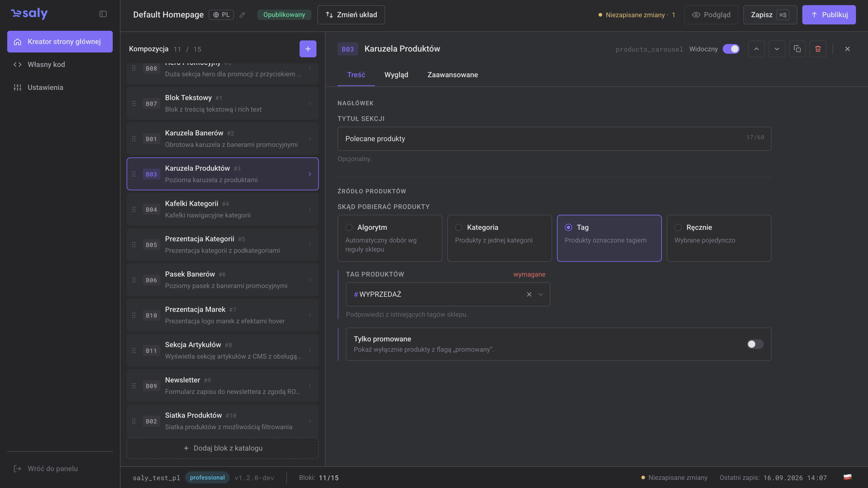This screenshot has width=868, height=488.
Task: Open the Zaawansowane tab
Action: point(452,75)
